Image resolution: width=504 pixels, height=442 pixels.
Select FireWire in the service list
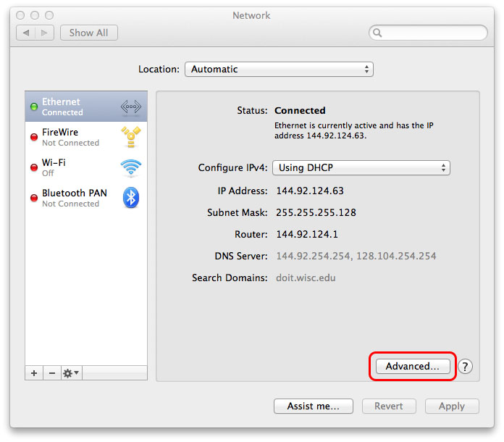86,137
